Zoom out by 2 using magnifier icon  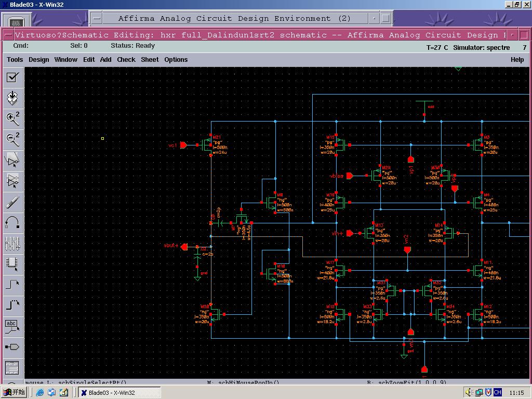(x=12, y=139)
